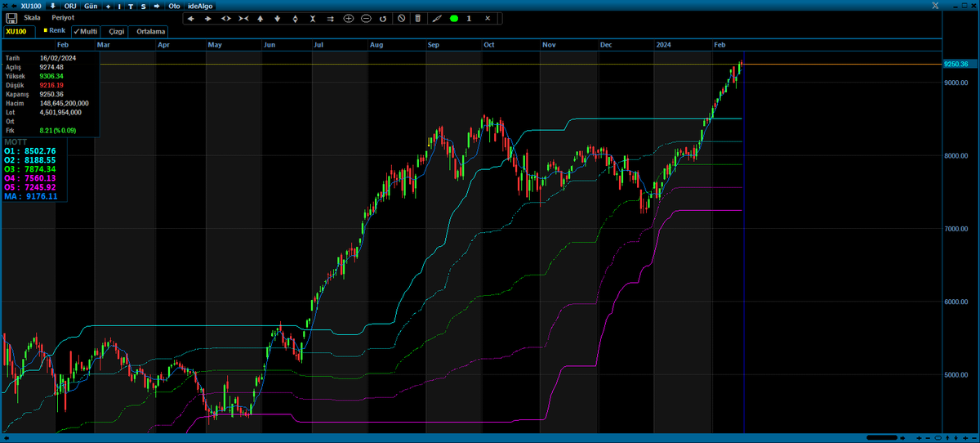The width and height of the screenshot is (980, 443).
Task: Click the oval reset zoom icon in bottom bar
Action: (x=938, y=438)
